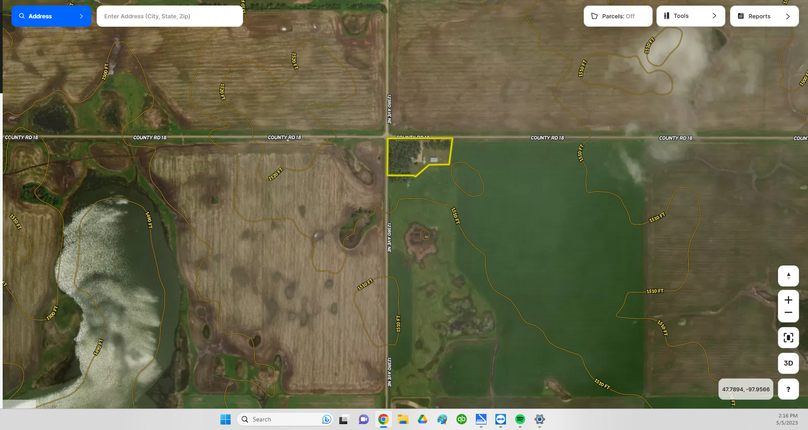Open TeamViewer from the taskbar
The height and width of the screenshot is (430, 808).
pos(500,419)
